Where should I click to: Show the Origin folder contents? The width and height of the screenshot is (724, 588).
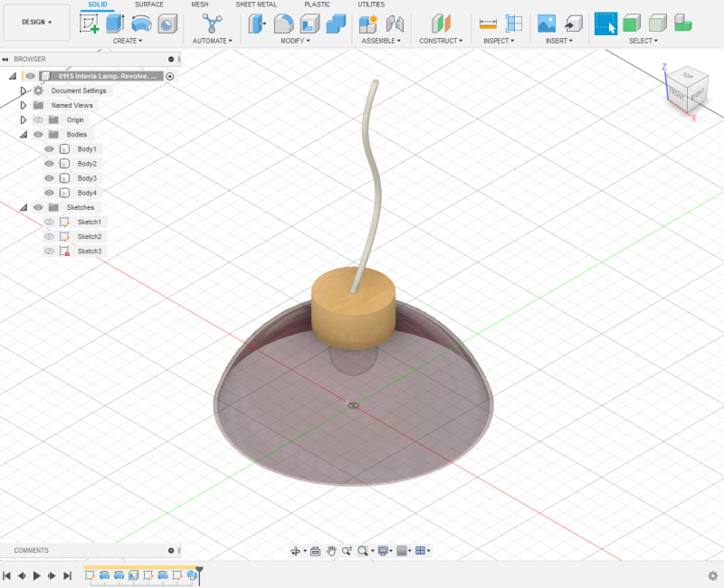pyautogui.click(x=23, y=119)
